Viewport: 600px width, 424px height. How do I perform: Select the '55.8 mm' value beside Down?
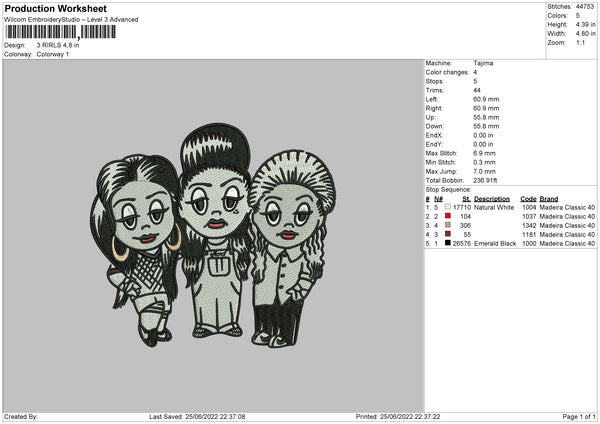point(486,126)
